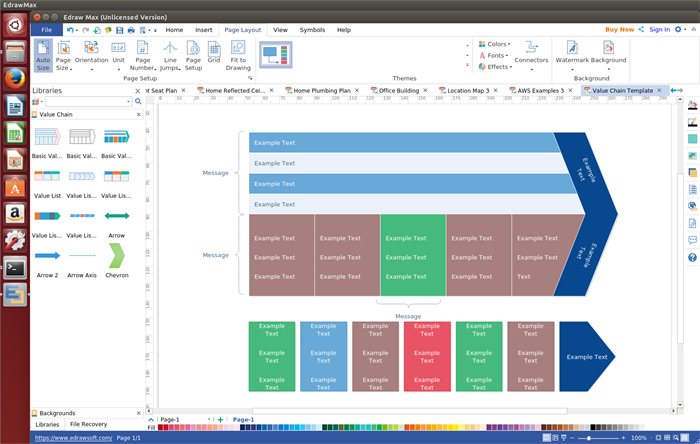Click the Buy Now link

[619, 30]
